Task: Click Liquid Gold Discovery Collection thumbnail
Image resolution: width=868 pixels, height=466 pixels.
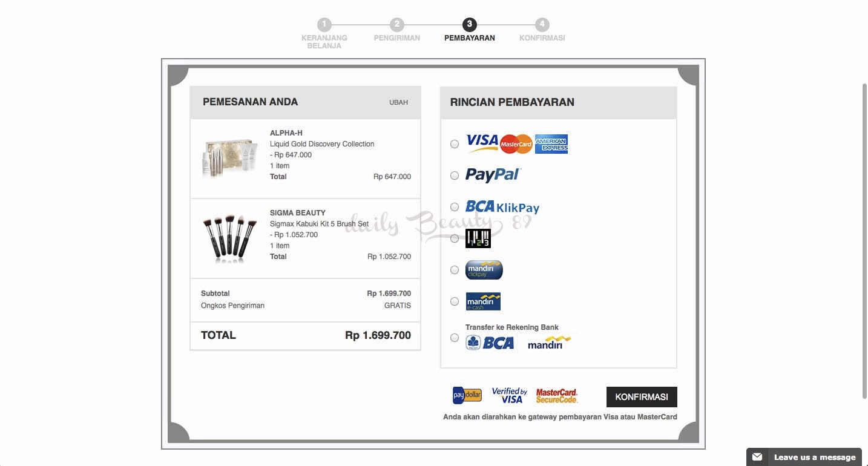Action: 230,159
